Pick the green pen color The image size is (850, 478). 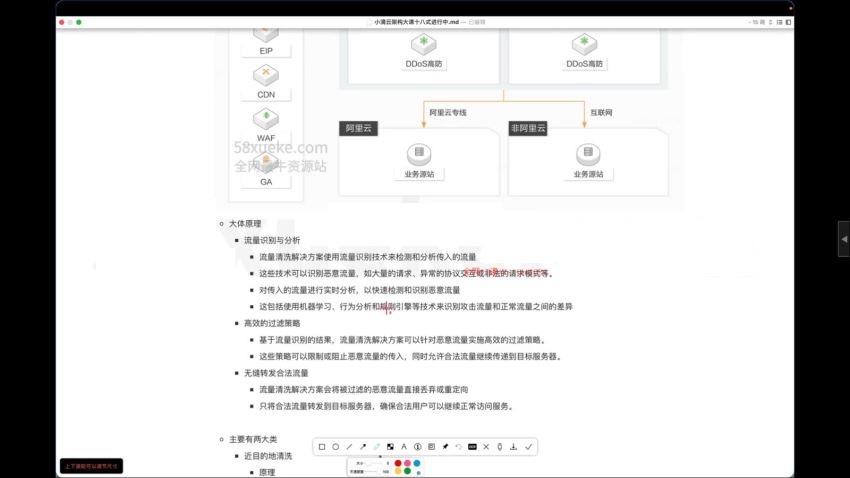tap(407, 471)
